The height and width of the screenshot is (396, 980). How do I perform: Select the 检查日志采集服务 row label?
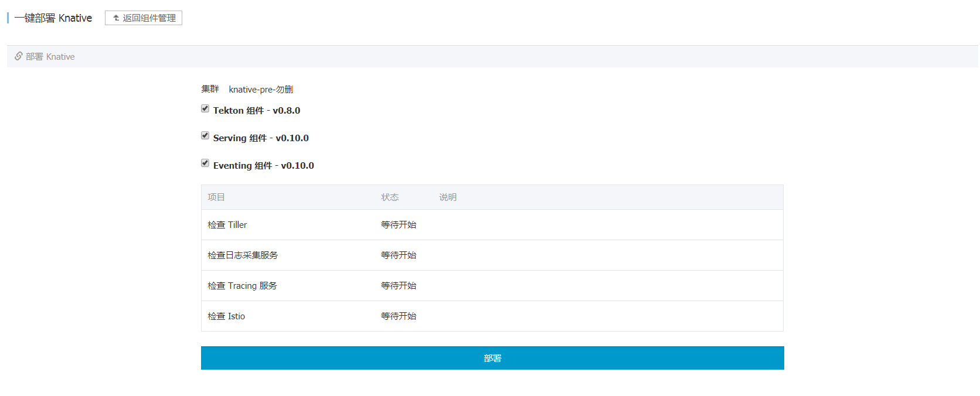(243, 255)
